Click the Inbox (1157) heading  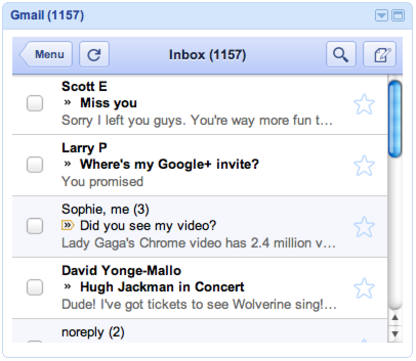pyautogui.click(x=207, y=55)
